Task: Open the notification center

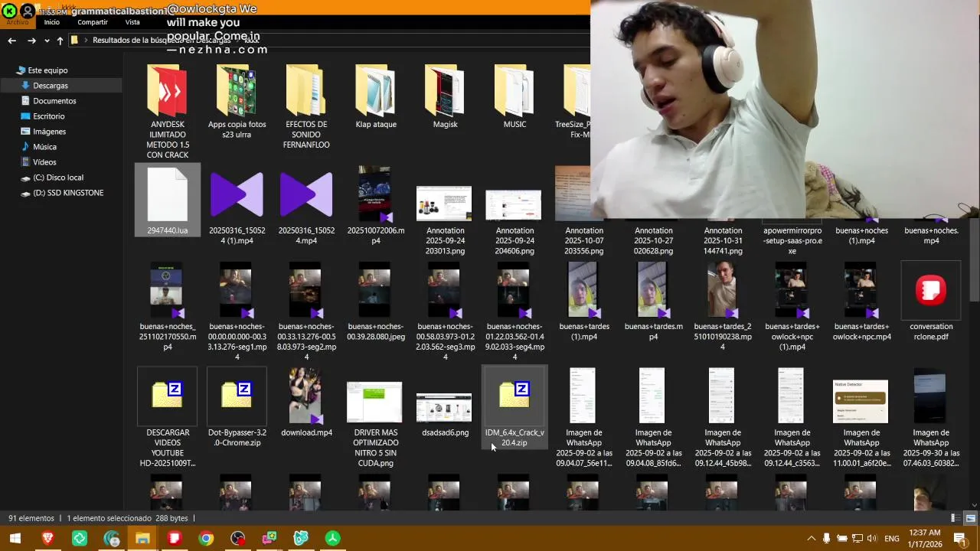Action: 959,539
